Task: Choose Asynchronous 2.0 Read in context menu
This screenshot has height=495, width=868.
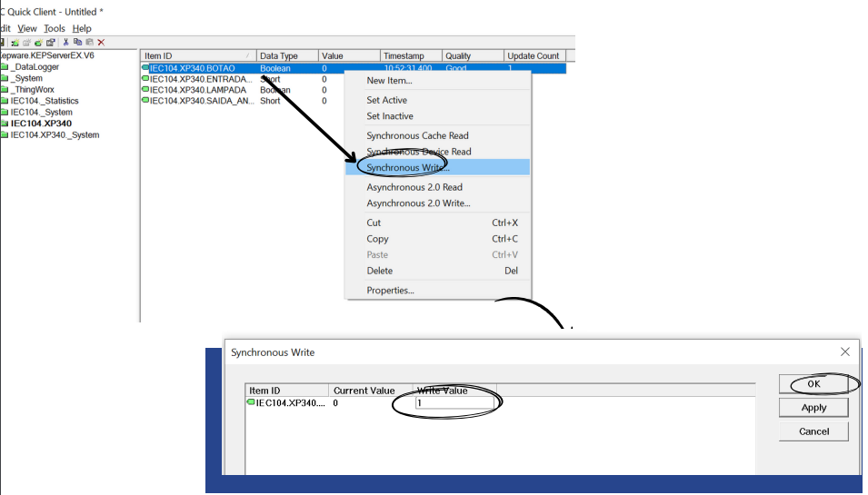Action: coord(414,187)
